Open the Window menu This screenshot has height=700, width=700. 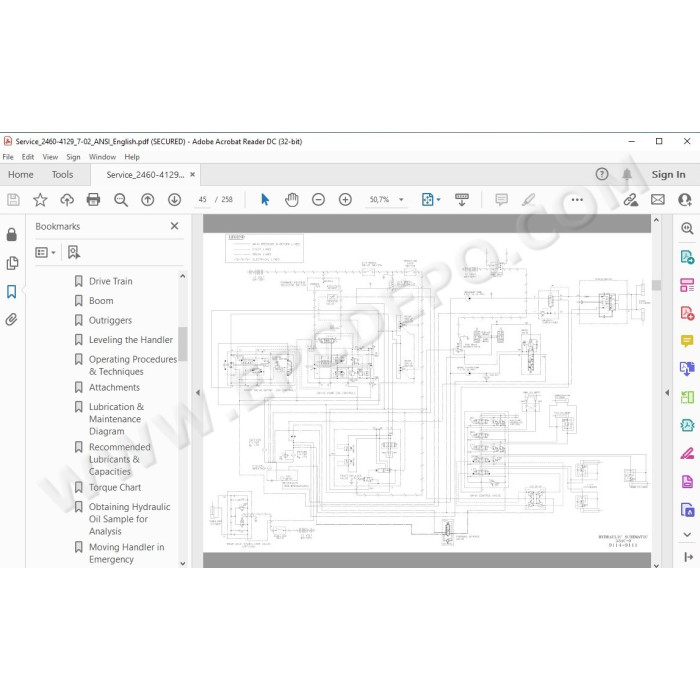click(102, 157)
